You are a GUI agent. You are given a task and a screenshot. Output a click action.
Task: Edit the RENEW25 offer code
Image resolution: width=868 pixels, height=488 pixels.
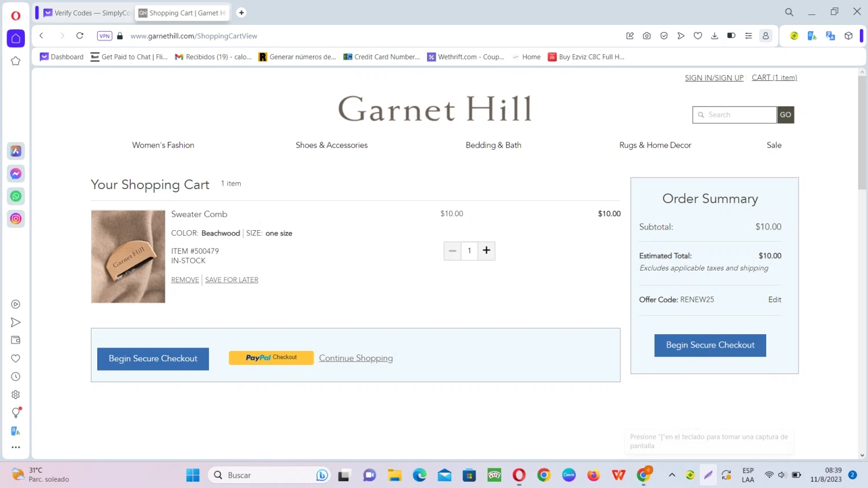[775, 300]
